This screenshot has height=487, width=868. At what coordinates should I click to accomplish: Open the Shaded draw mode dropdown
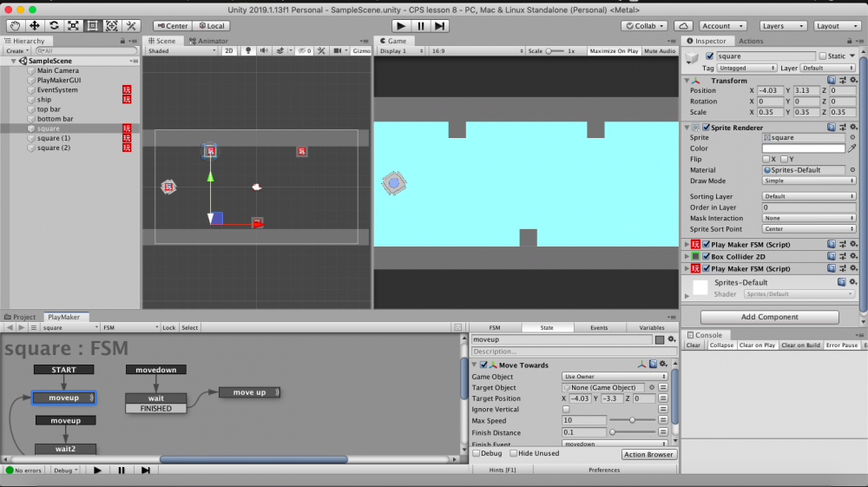[x=181, y=51]
